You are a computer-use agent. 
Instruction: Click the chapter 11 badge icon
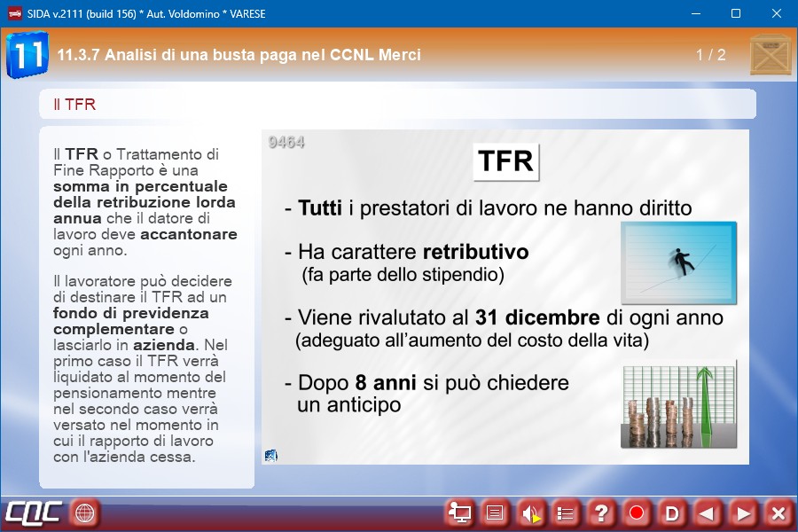pos(27,54)
